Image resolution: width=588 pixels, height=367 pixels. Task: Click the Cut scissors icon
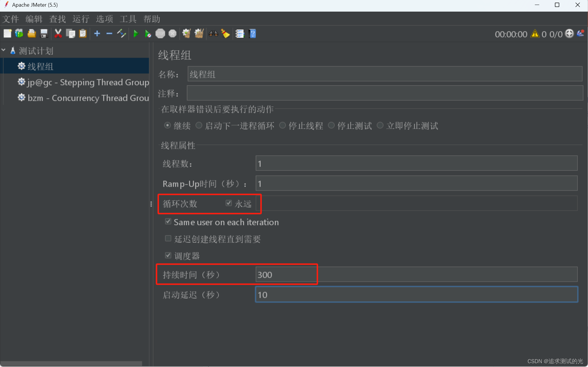[58, 34]
